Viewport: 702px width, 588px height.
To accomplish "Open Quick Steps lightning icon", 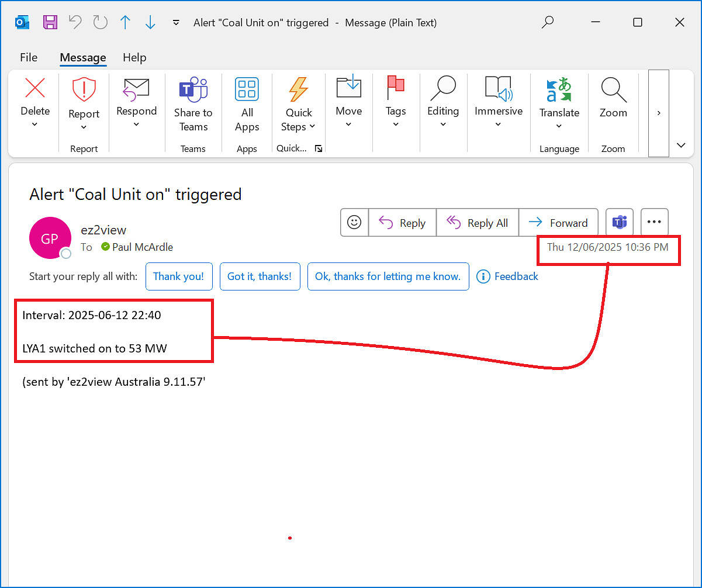I will [x=299, y=89].
